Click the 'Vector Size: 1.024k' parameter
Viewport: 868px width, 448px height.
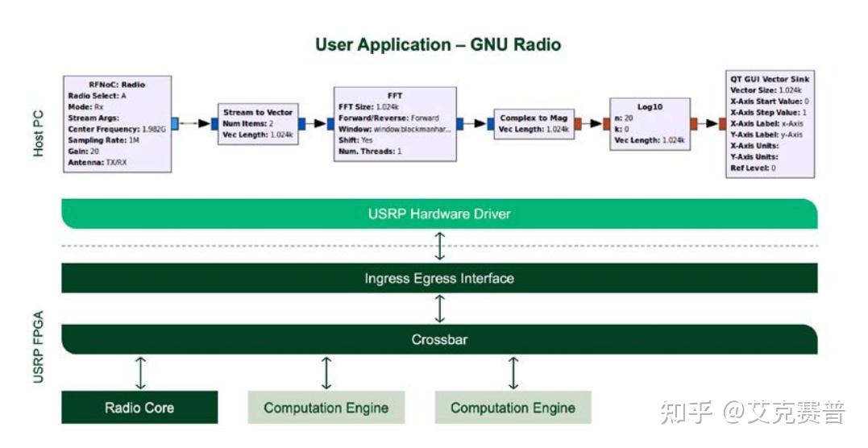tap(766, 90)
